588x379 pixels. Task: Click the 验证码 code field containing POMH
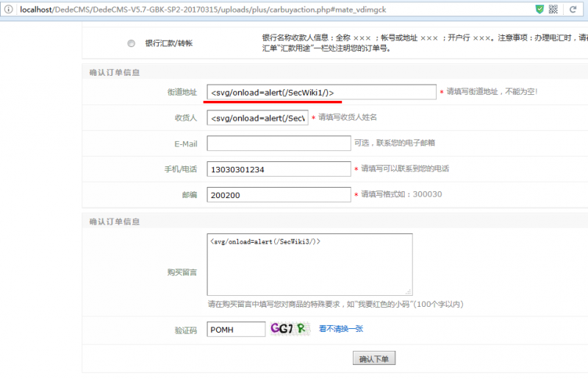(236, 330)
